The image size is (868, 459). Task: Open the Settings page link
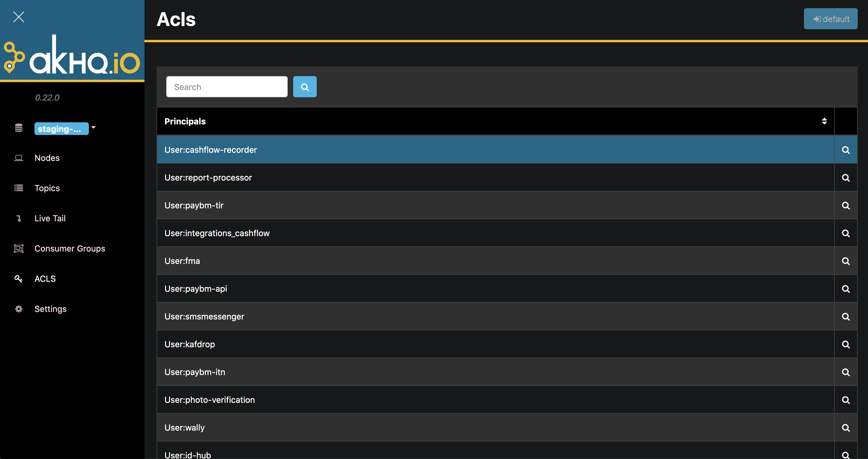point(50,309)
